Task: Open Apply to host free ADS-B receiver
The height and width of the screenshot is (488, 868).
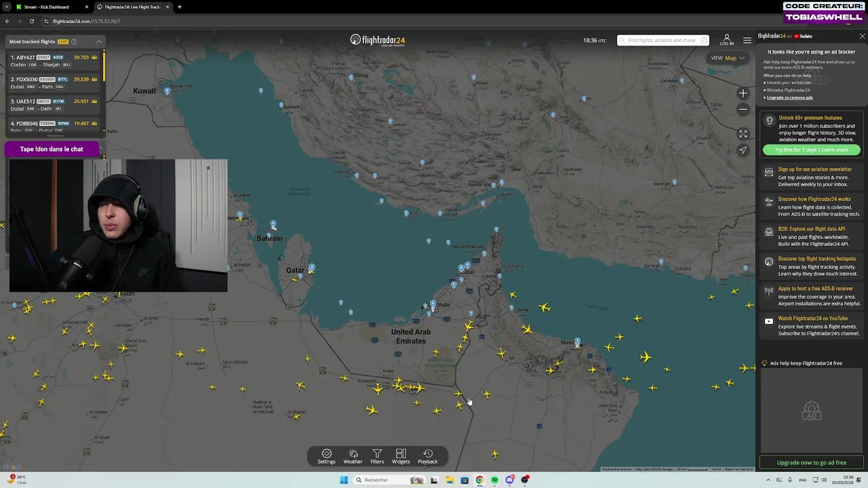Action: tap(812, 296)
